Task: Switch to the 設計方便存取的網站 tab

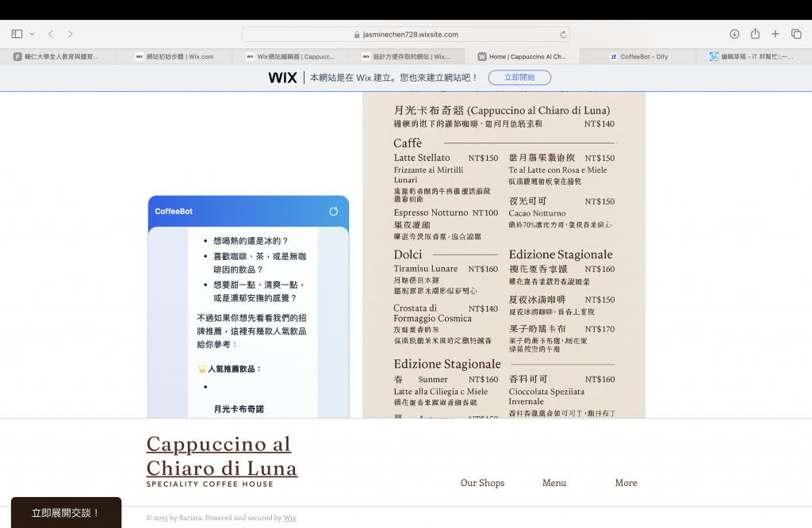Action: [x=406, y=56]
